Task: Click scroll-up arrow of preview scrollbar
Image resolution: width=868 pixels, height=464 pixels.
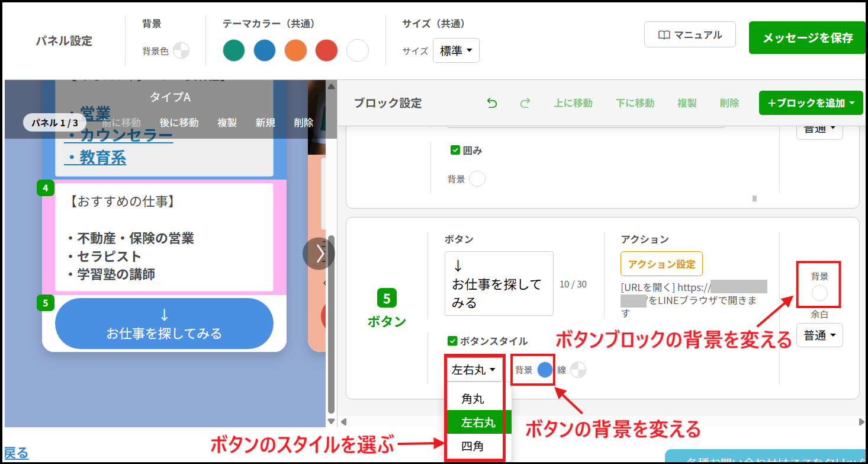Action: point(332,86)
